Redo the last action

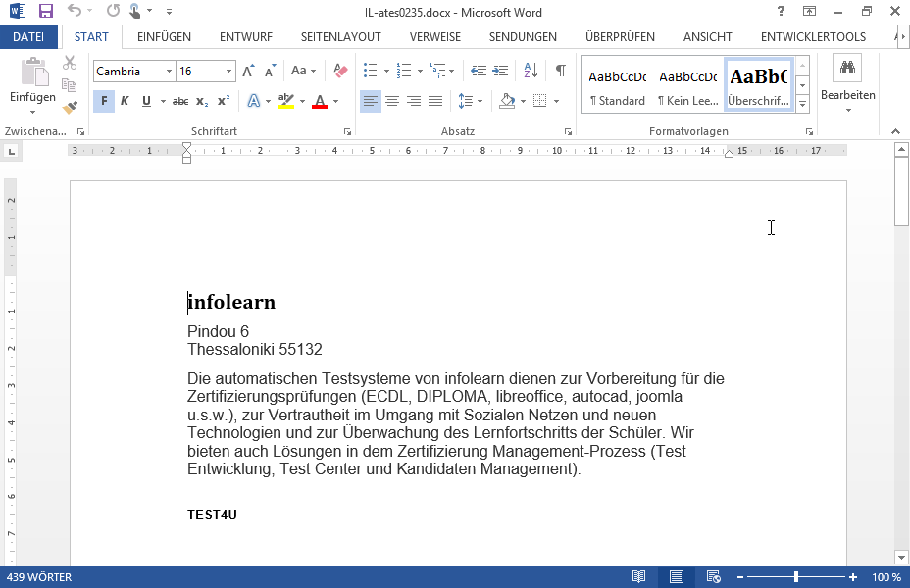(113, 11)
